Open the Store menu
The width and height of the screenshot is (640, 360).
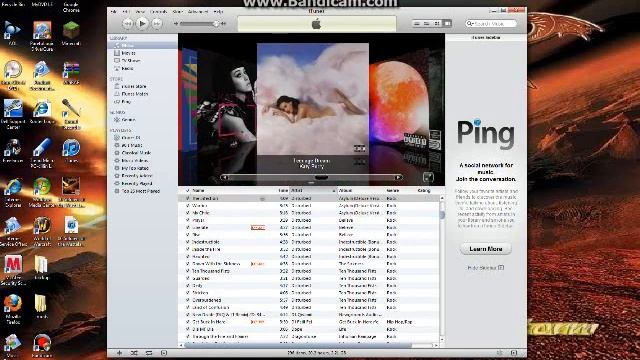(178, 12)
